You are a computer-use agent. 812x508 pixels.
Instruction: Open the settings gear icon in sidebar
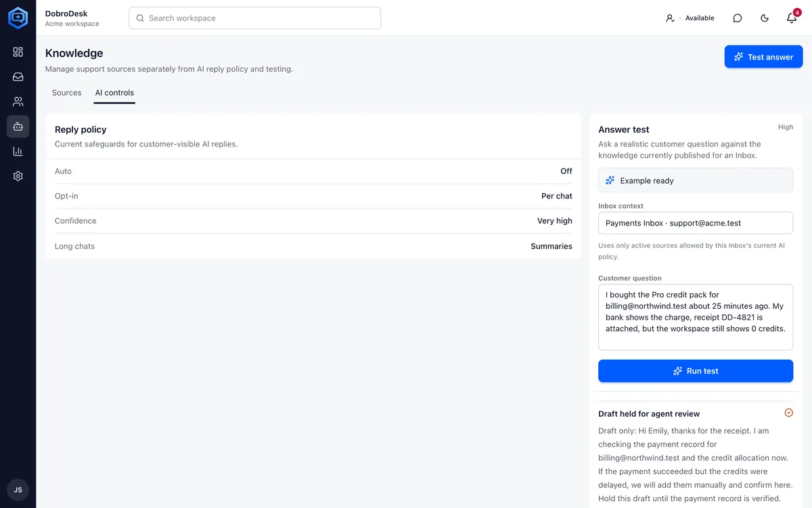click(18, 176)
